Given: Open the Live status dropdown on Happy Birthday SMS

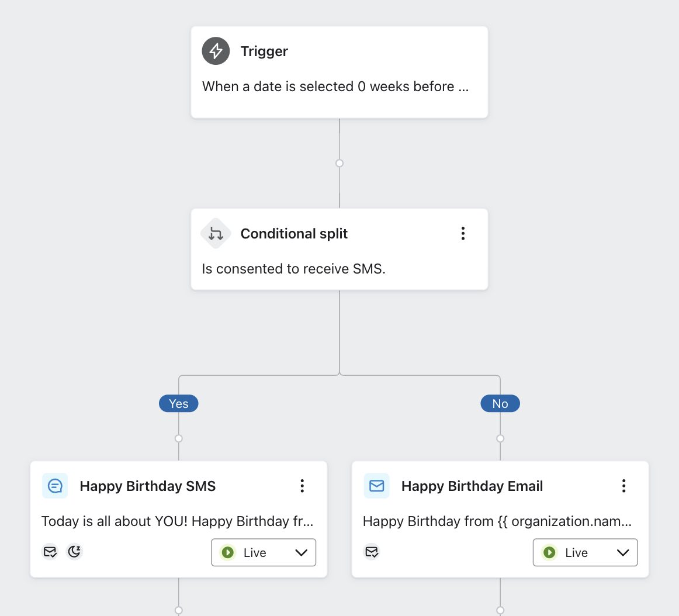Looking at the screenshot, I should tap(263, 552).
